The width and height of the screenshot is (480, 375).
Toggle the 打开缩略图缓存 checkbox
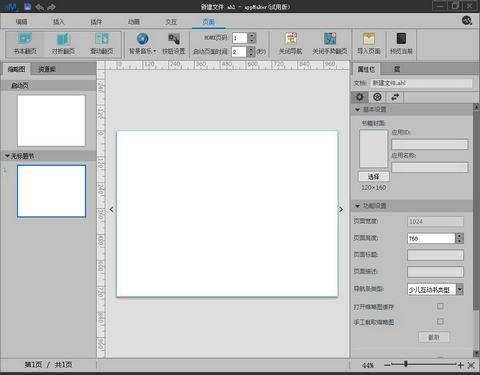(440, 306)
